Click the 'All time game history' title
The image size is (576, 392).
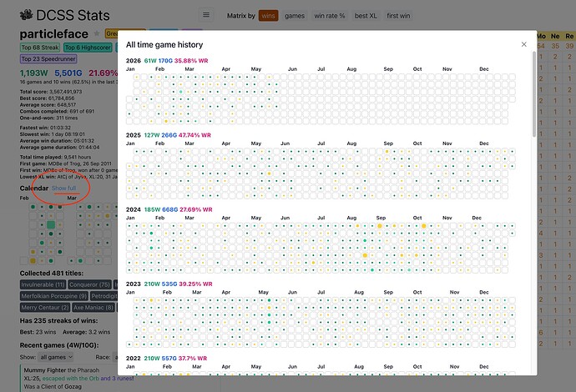tap(164, 45)
